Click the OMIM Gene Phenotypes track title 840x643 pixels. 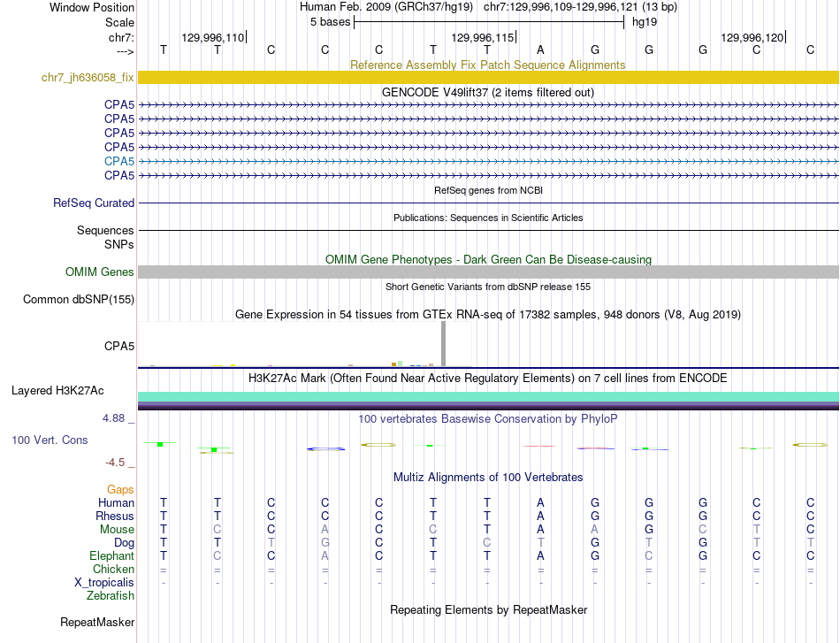point(488,259)
